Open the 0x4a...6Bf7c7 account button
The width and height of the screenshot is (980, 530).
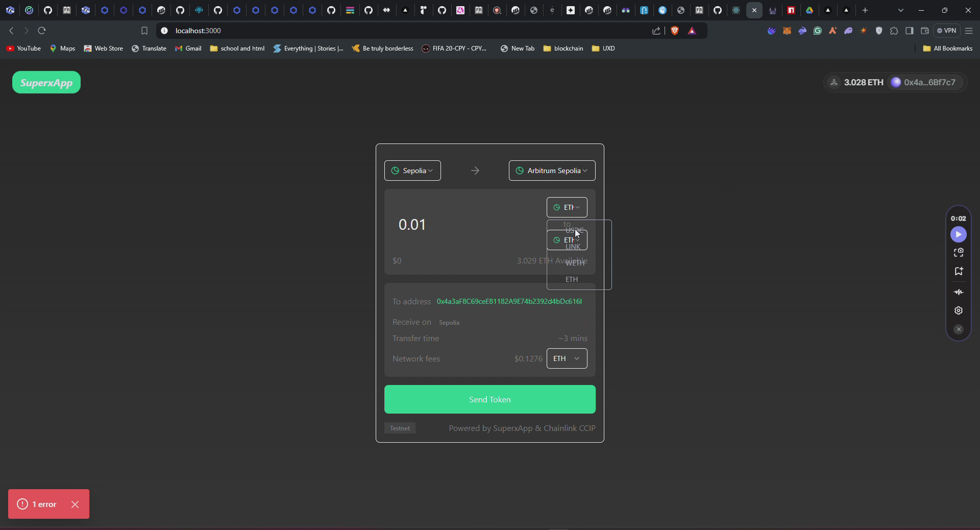coord(925,82)
